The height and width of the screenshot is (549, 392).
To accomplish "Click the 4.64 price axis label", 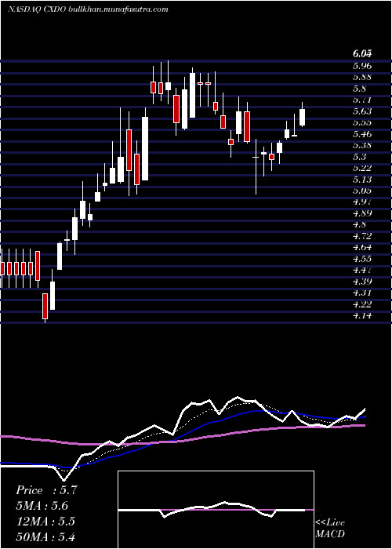I will 362,247.
